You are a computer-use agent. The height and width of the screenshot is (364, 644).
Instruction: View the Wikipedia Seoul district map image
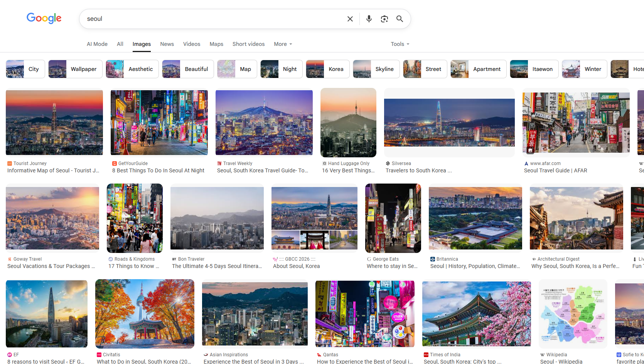click(573, 314)
